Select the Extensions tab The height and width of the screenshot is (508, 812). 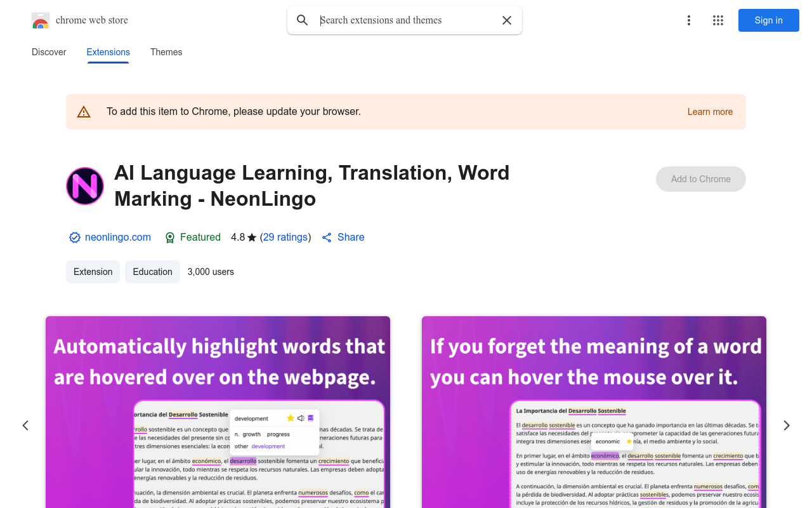click(x=108, y=52)
